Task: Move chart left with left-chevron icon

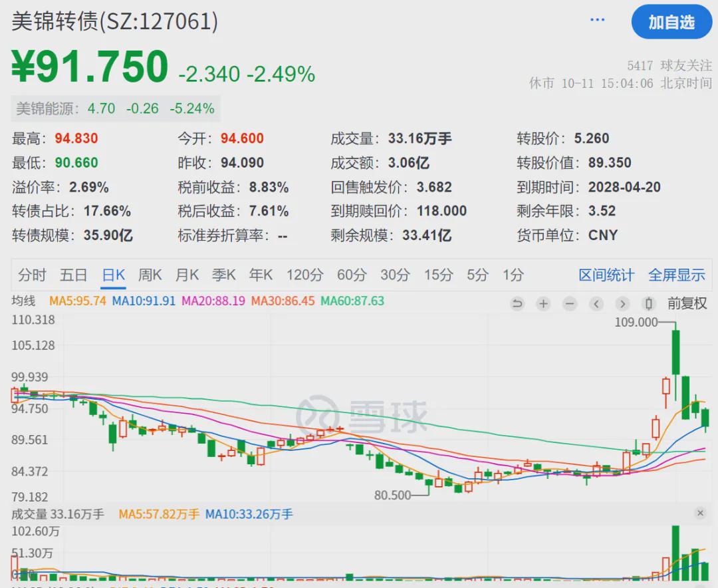Action: [596, 303]
